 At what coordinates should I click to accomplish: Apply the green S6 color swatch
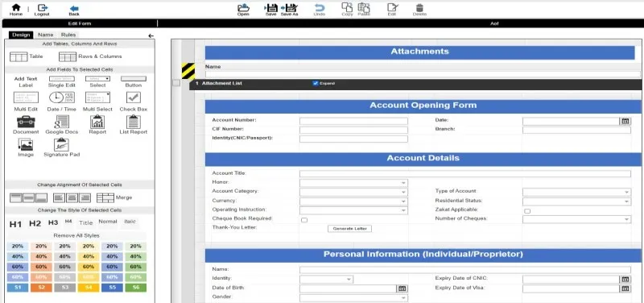(x=135, y=288)
